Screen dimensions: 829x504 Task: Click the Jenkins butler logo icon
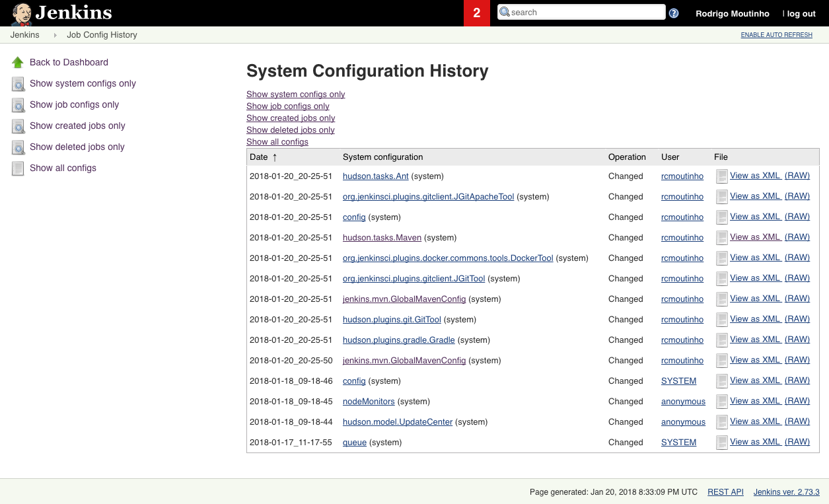click(x=21, y=13)
